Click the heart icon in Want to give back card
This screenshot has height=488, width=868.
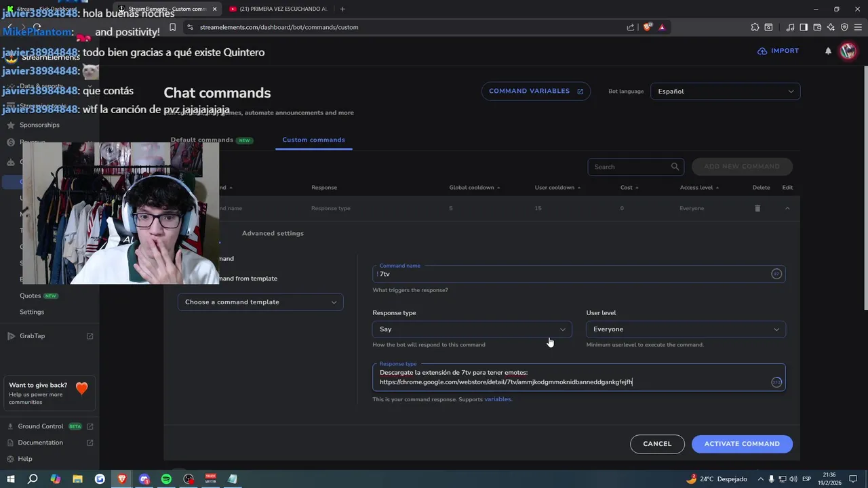[x=82, y=388]
